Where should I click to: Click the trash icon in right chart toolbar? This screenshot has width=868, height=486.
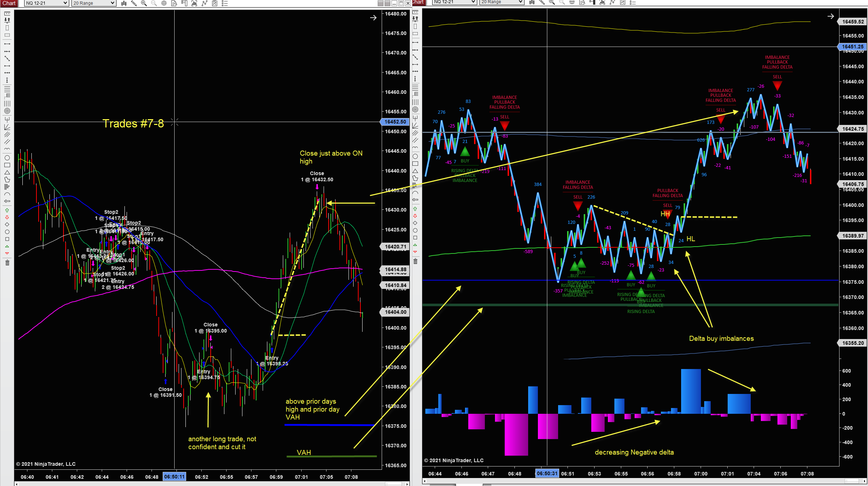point(415,261)
